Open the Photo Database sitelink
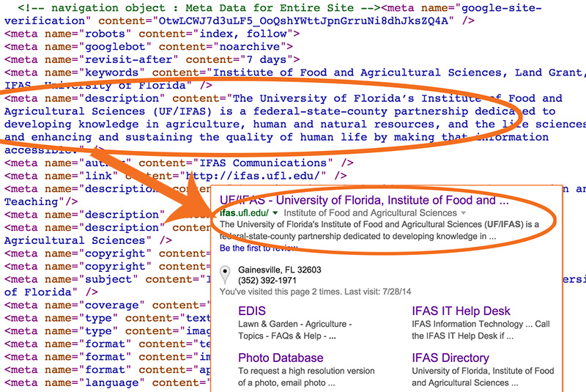Screen dimensions: 586x392 [x=281, y=358]
